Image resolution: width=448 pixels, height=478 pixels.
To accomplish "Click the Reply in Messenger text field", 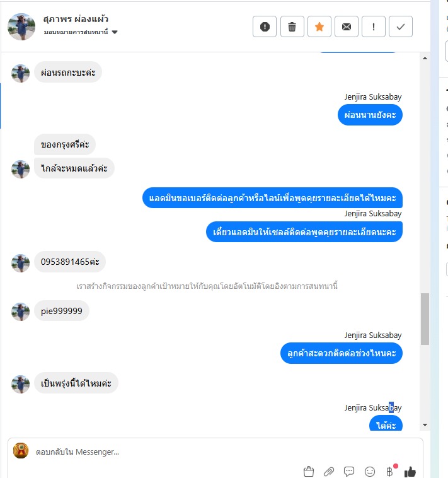I will click(x=215, y=452).
